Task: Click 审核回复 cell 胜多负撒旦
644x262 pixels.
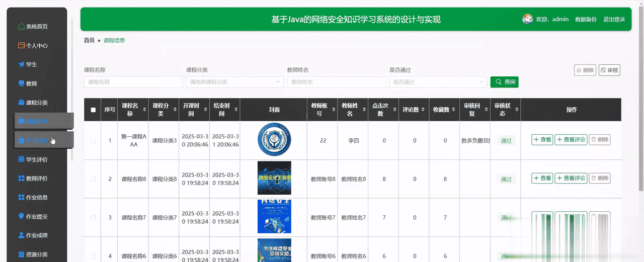Action: pos(475,141)
